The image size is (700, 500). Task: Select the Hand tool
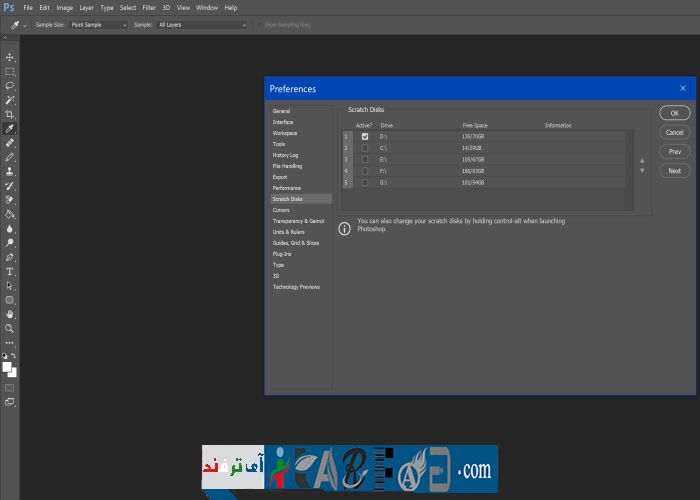pyautogui.click(x=10, y=314)
